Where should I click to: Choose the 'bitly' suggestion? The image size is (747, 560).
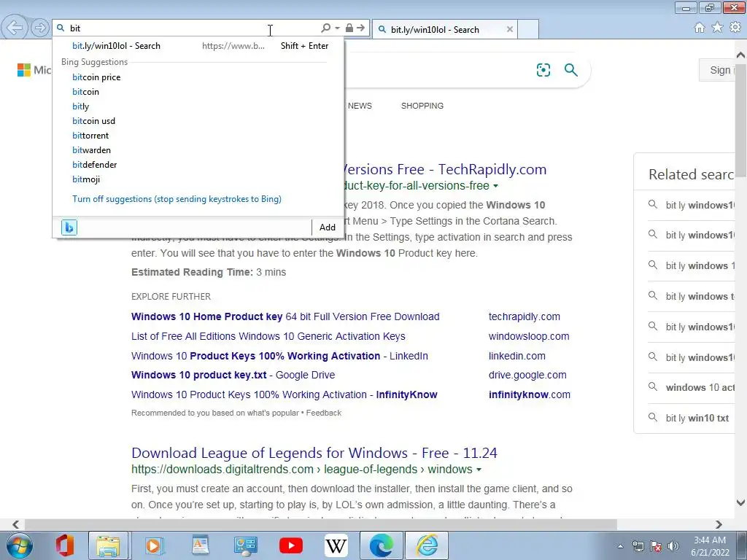click(x=80, y=106)
